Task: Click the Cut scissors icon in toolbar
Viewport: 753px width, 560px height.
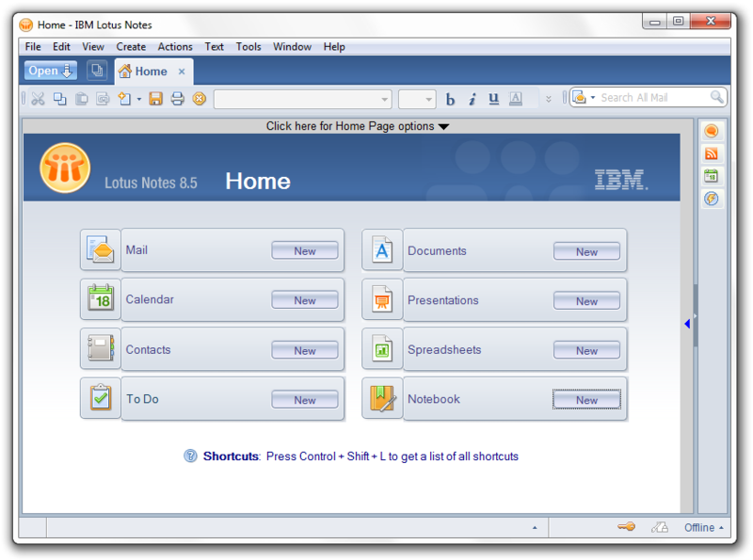Action: pos(38,99)
